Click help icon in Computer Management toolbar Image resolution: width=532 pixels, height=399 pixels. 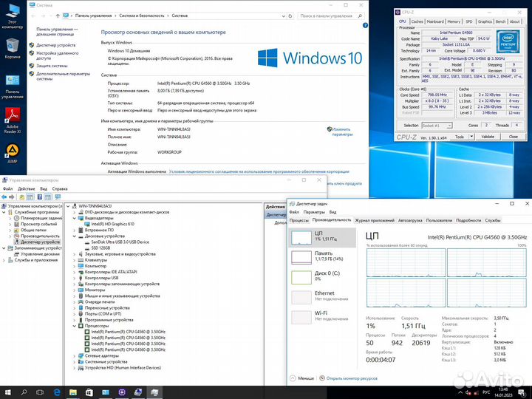coord(40,197)
